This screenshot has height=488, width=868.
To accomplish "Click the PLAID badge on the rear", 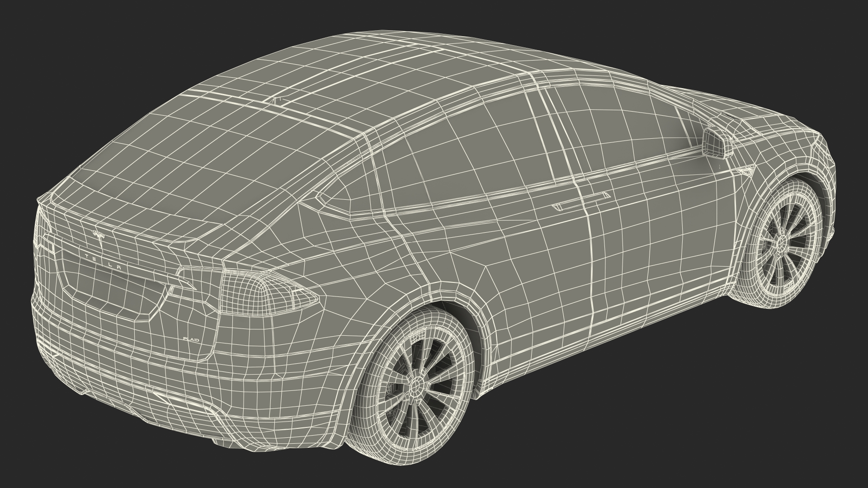I will pyautogui.click(x=191, y=339).
